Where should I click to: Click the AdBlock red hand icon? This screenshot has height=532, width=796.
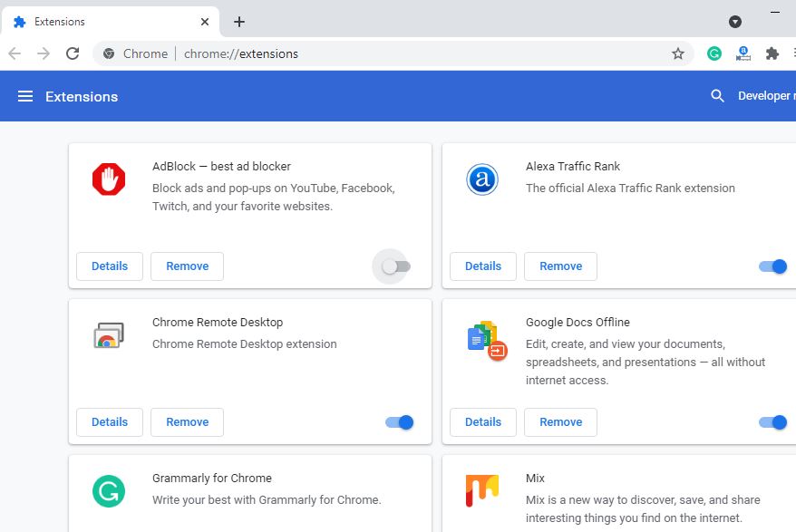(109, 179)
